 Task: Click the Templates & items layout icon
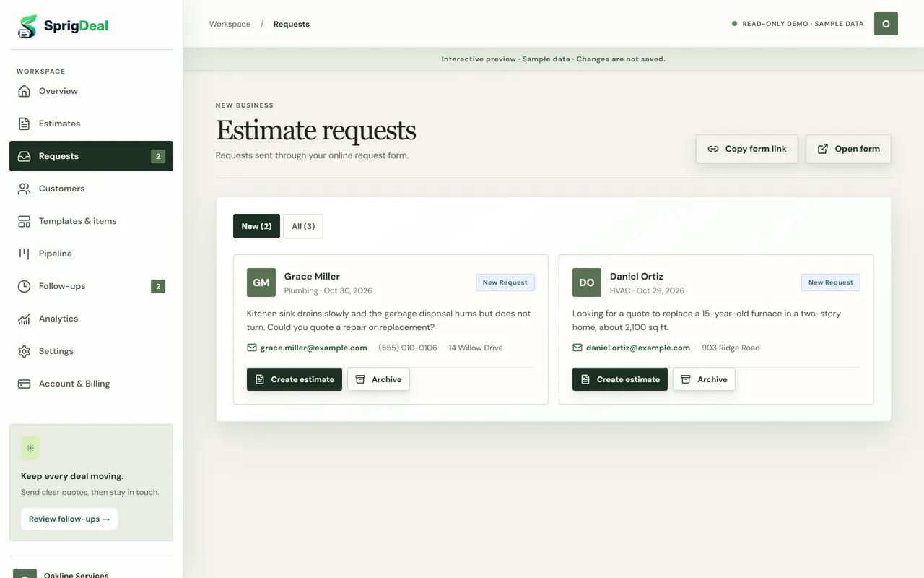pos(25,221)
